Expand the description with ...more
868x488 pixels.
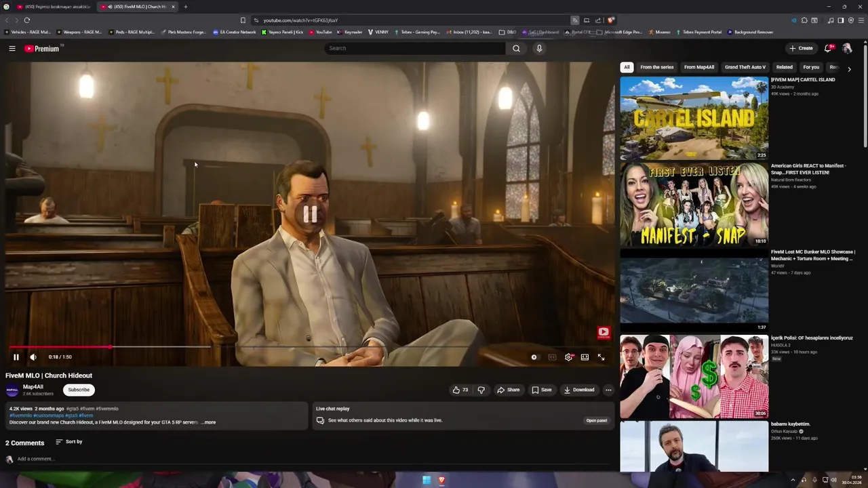[x=208, y=422]
